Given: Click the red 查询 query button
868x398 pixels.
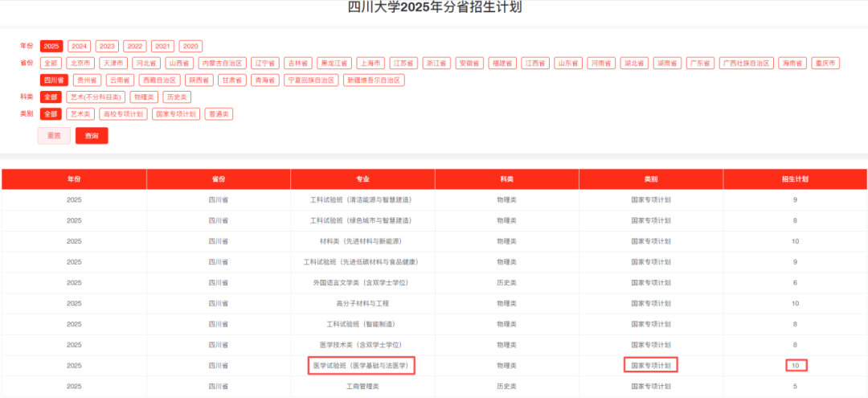Looking at the screenshot, I should [x=92, y=136].
